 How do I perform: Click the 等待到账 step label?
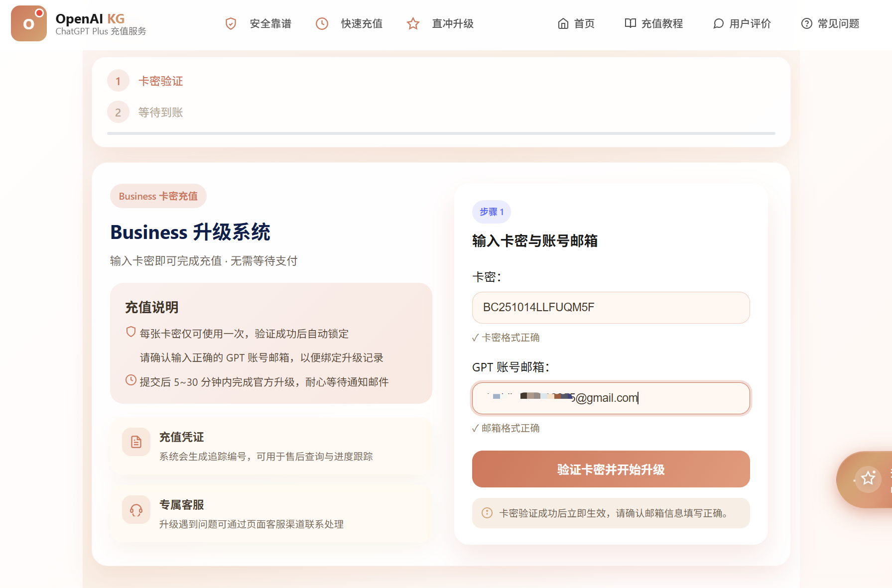point(160,113)
